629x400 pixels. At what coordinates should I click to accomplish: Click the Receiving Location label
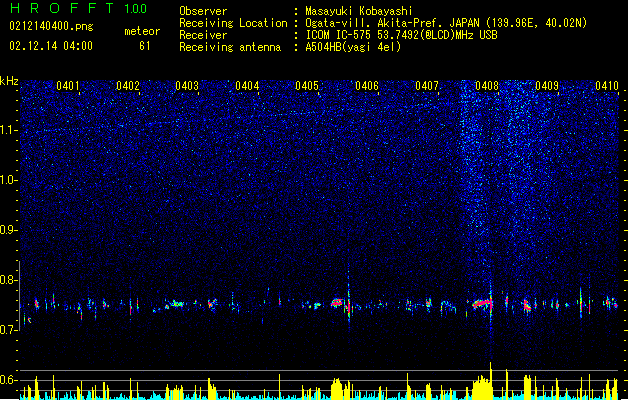tap(233, 23)
